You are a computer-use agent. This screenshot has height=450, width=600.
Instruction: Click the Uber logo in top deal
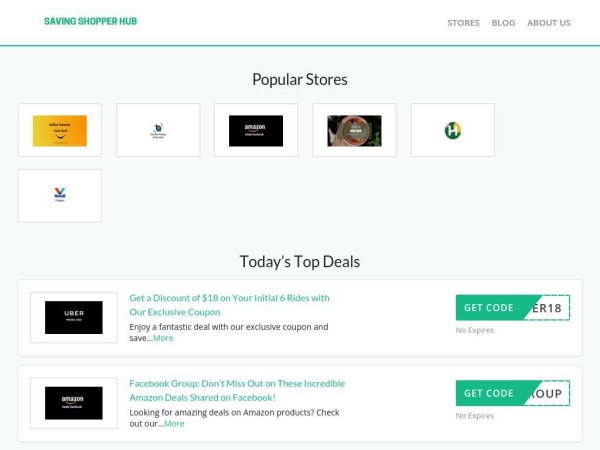coord(74,317)
